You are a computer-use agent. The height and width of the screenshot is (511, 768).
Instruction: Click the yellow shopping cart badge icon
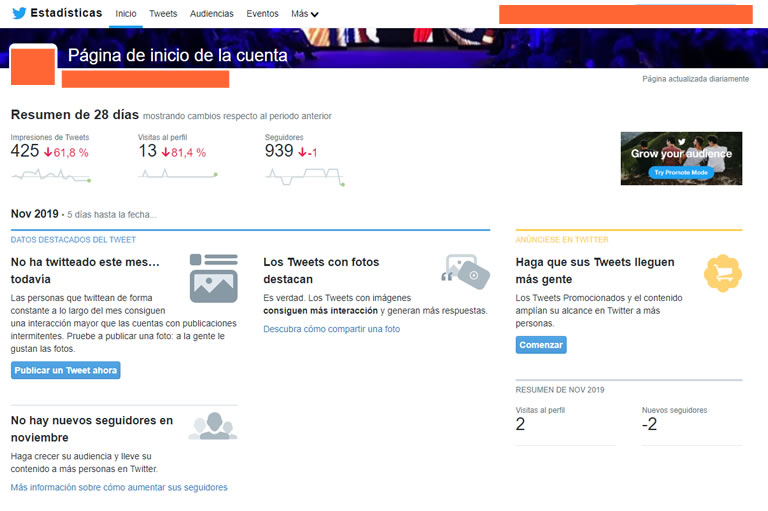click(x=723, y=273)
